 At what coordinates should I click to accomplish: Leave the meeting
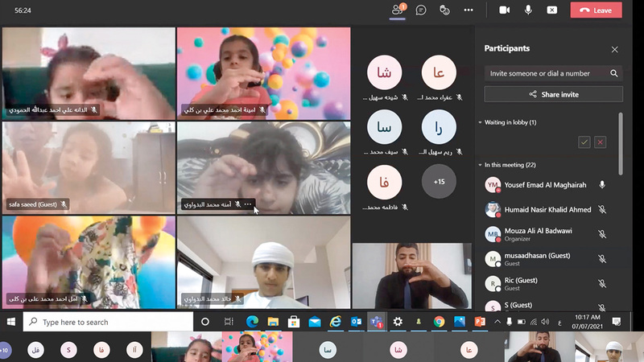point(596,10)
